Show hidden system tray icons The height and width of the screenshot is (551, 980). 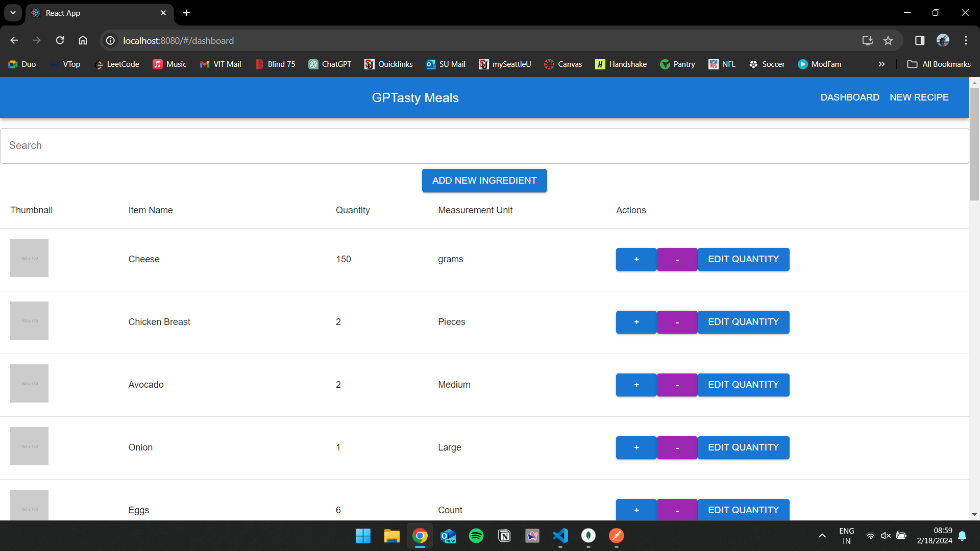[822, 536]
